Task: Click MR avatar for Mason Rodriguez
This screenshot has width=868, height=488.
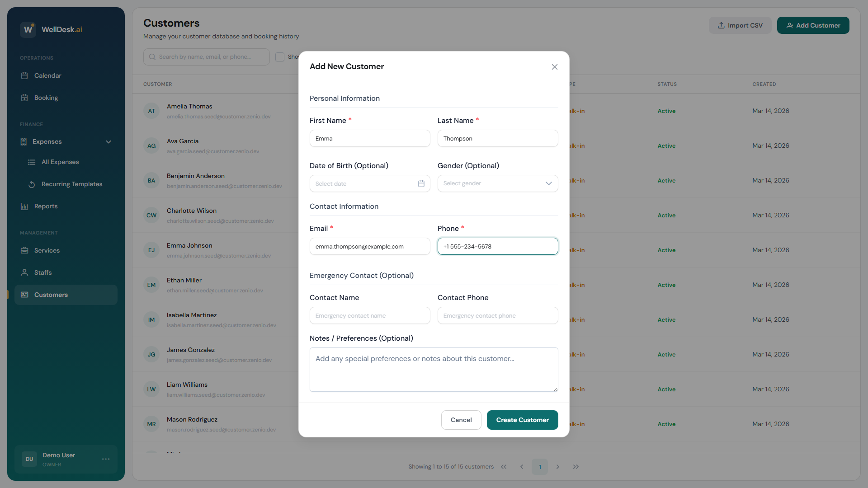Action: tap(151, 424)
